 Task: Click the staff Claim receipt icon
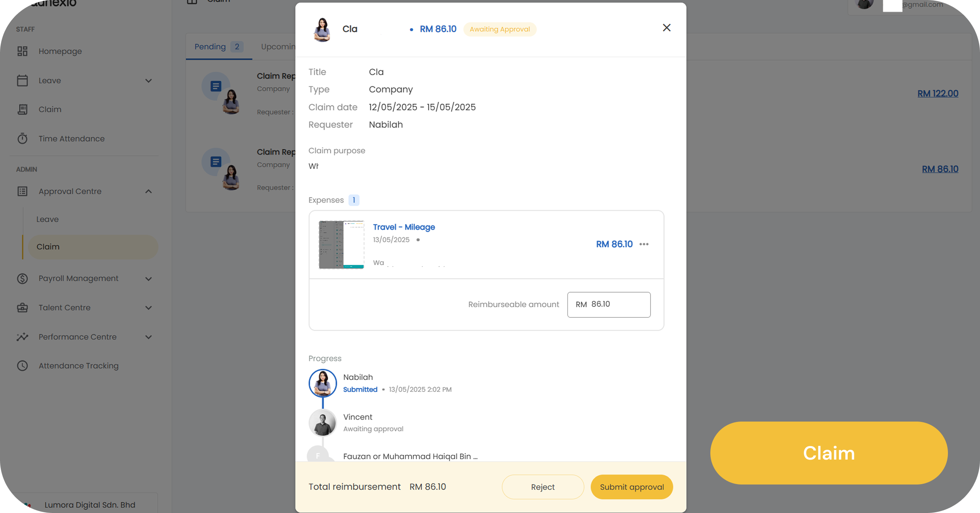pyautogui.click(x=23, y=109)
